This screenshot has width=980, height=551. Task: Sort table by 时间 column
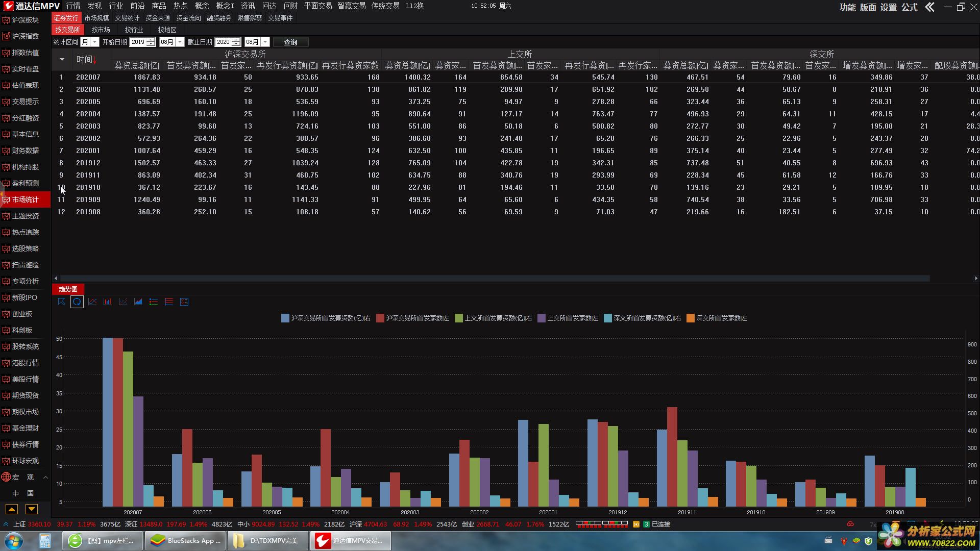tap(86, 60)
